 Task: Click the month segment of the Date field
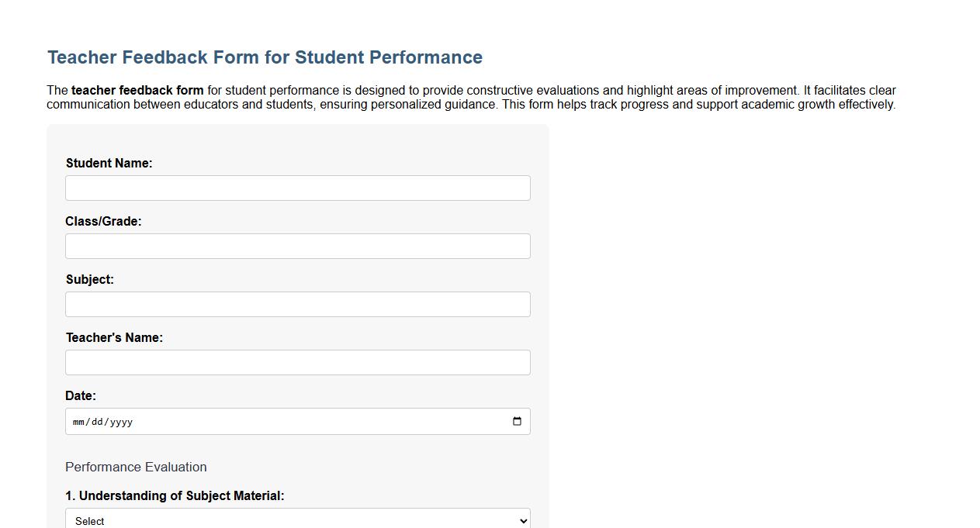[x=78, y=422]
